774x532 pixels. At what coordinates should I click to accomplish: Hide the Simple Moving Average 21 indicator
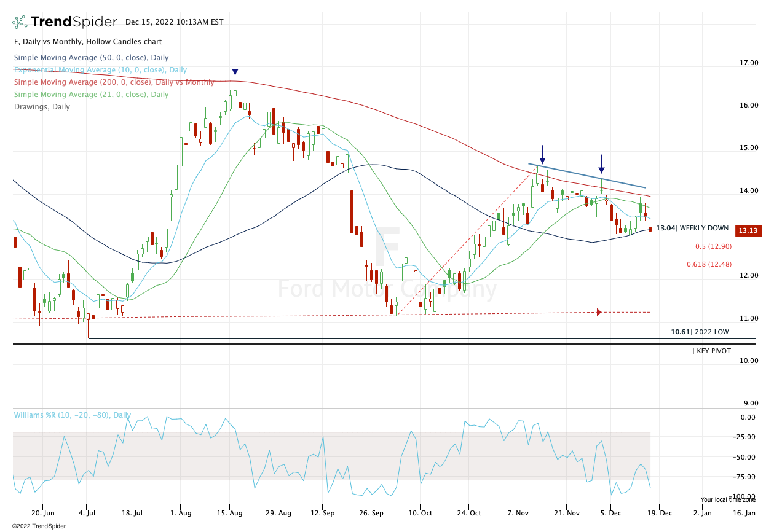coord(91,95)
